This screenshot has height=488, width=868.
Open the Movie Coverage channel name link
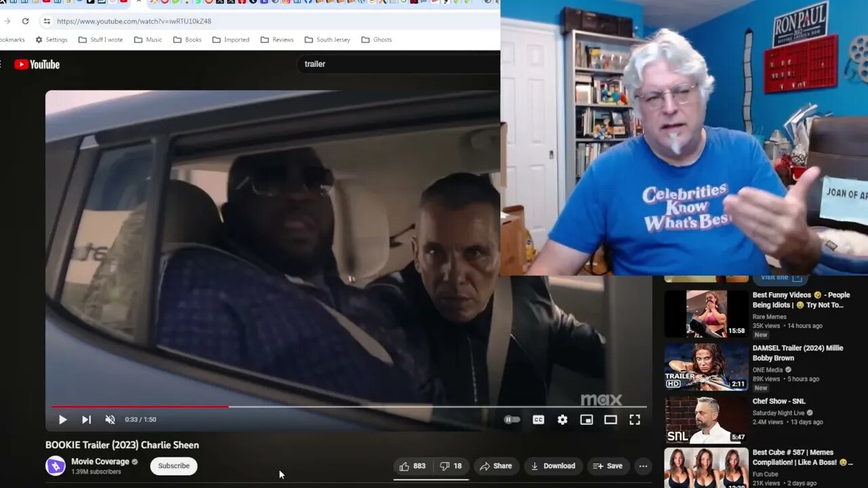100,462
